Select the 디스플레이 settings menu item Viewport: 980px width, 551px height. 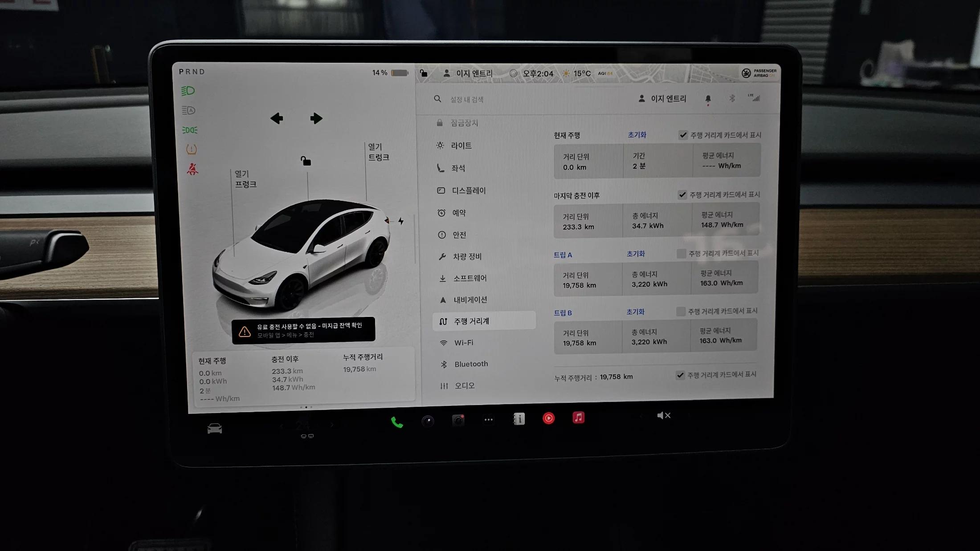pos(468,190)
